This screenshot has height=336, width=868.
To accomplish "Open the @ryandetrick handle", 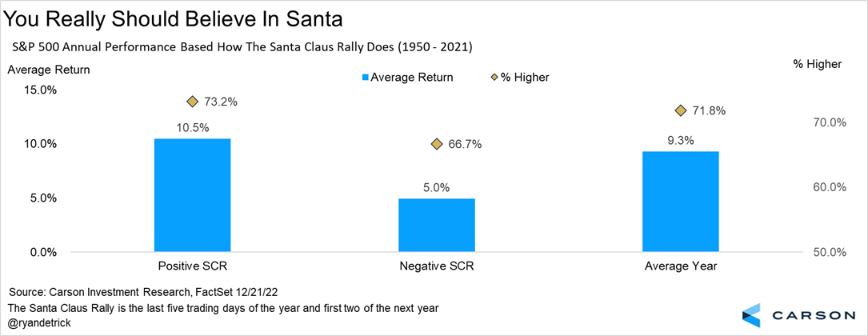I will [x=39, y=322].
